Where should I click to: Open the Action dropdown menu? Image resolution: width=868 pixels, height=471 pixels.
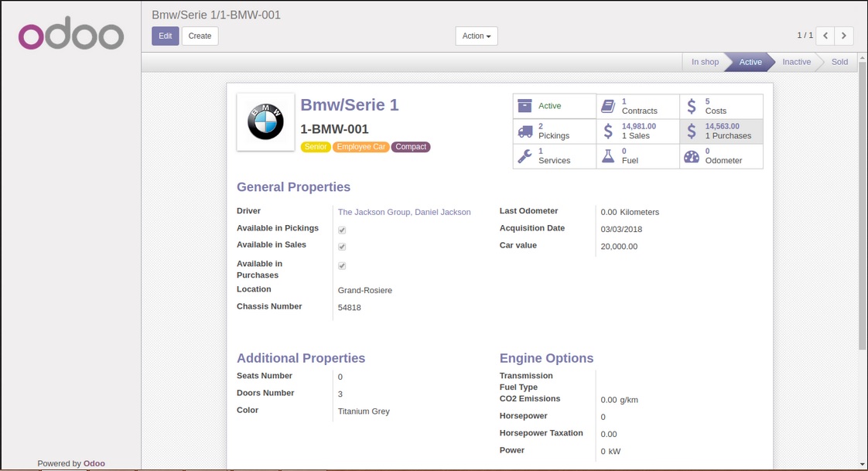476,36
